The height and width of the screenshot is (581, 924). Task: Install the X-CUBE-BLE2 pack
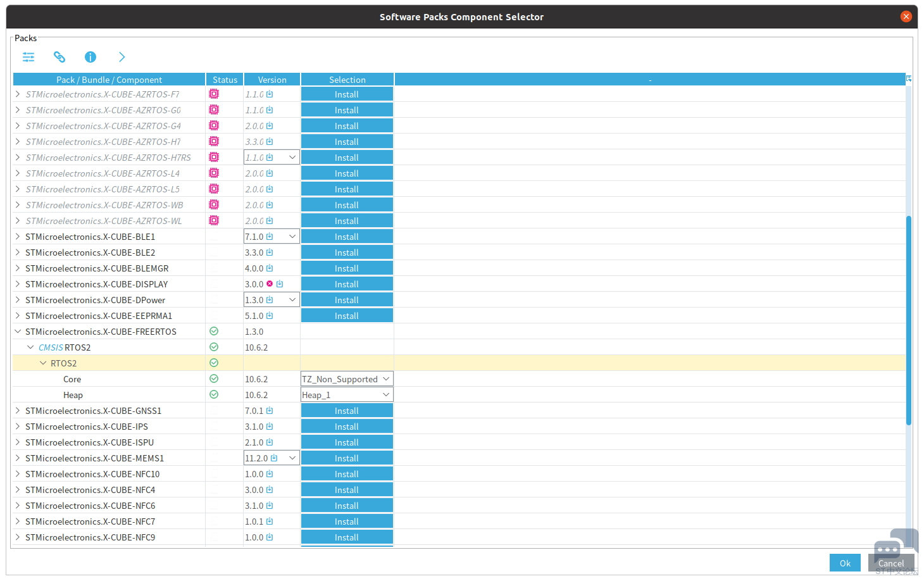point(347,252)
